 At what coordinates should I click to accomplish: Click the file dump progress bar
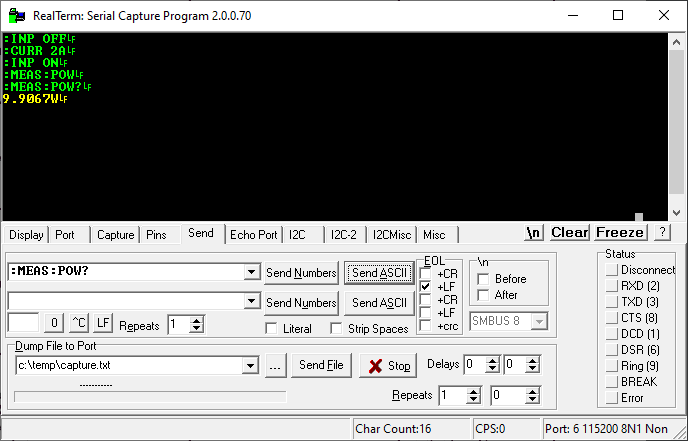(x=150, y=397)
